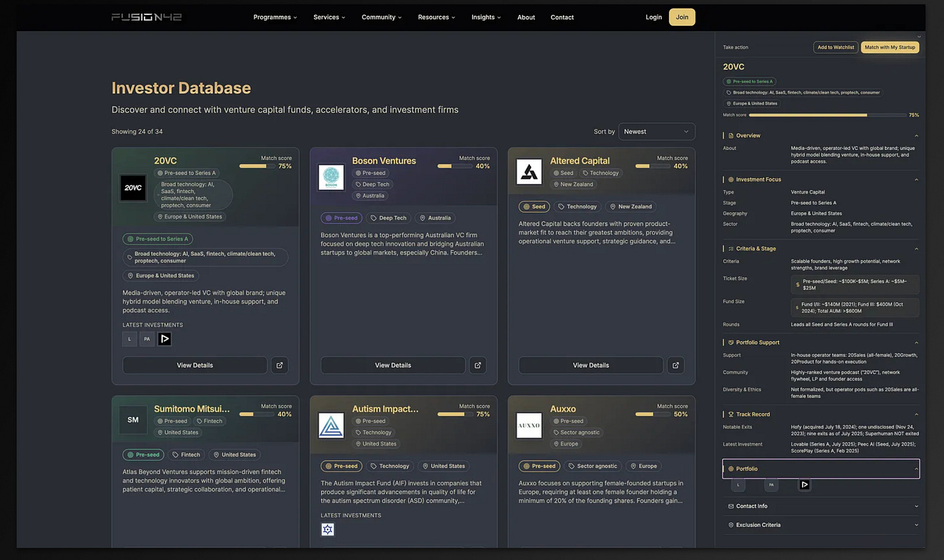Click the Criteria & Stage list icon
The image size is (944, 560).
731,248
